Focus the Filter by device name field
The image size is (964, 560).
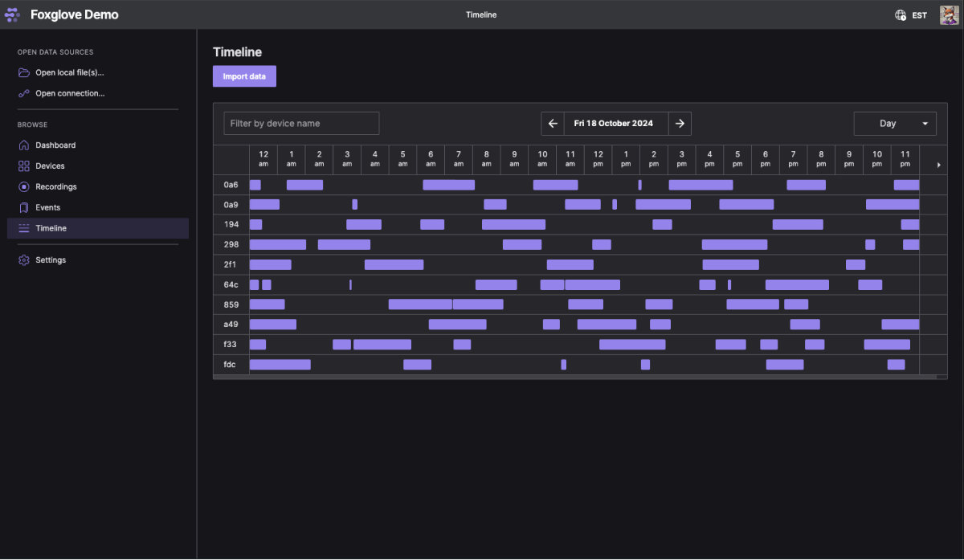coord(301,124)
